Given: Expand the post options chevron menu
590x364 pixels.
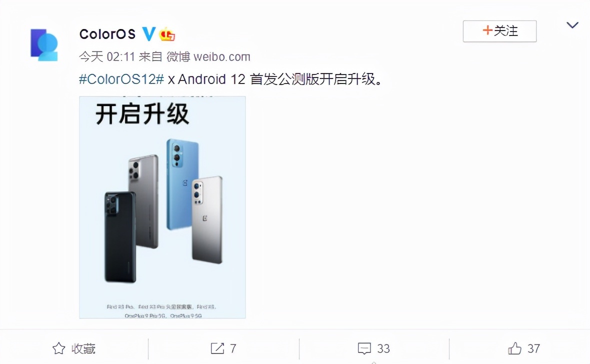Looking at the screenshot, I should coord(572,25).
